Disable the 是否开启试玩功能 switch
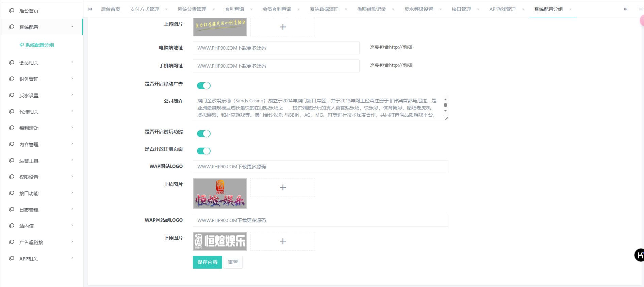 [x=203, y=134]
